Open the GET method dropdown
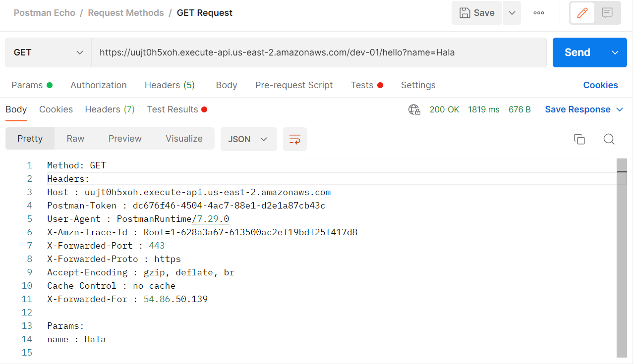Screen dimensions: 634x364 [48, 52]
